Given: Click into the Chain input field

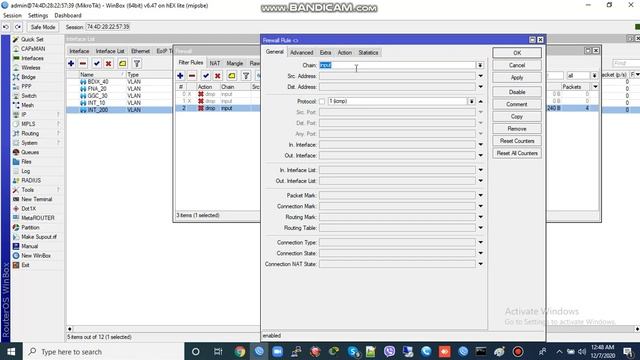Looking at the screenshot, I should tap(397, 65).
